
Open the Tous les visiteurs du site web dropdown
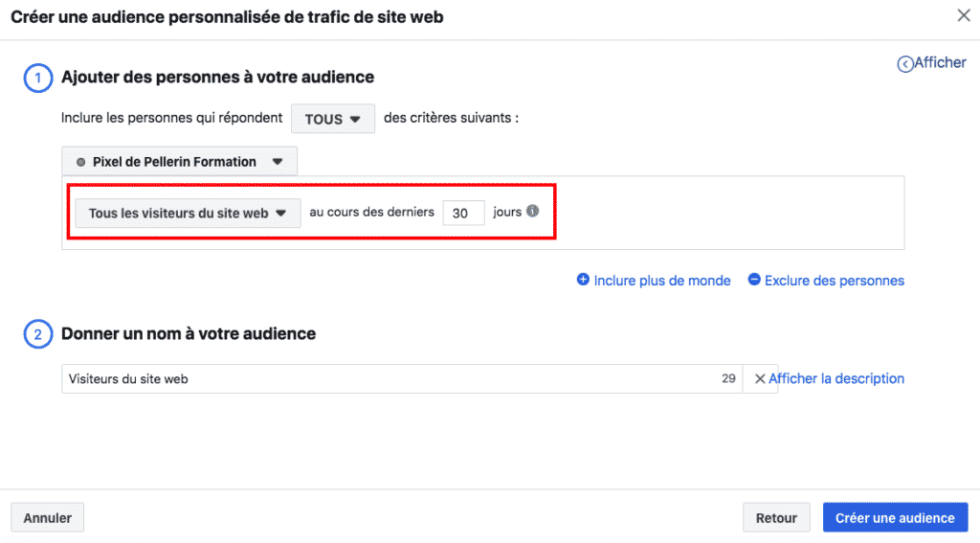(188, 214)
